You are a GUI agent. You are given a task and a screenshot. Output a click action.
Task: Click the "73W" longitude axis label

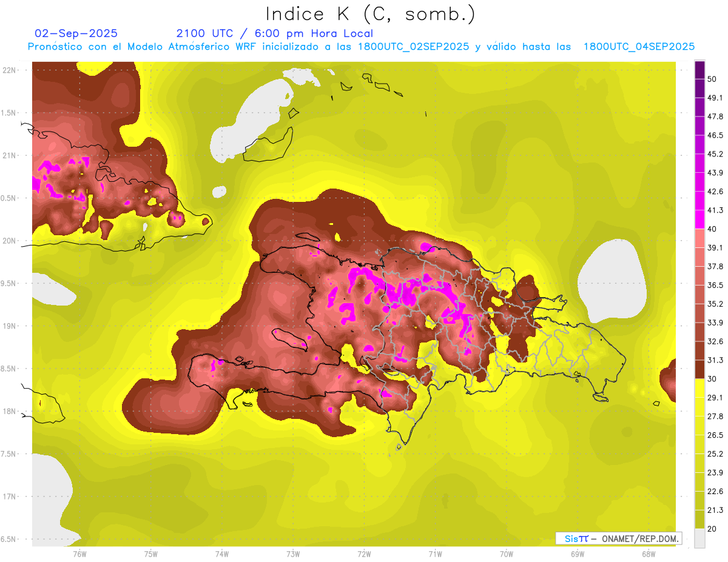click(x=293, y=554)
